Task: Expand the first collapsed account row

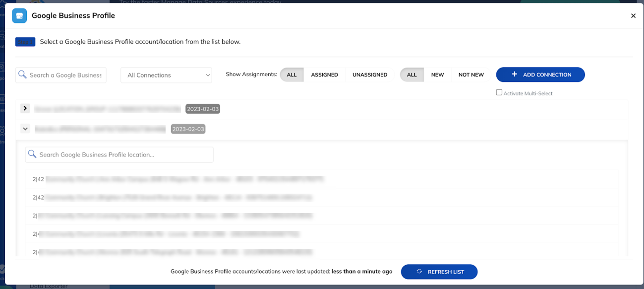Action: (x=25, y=108)
